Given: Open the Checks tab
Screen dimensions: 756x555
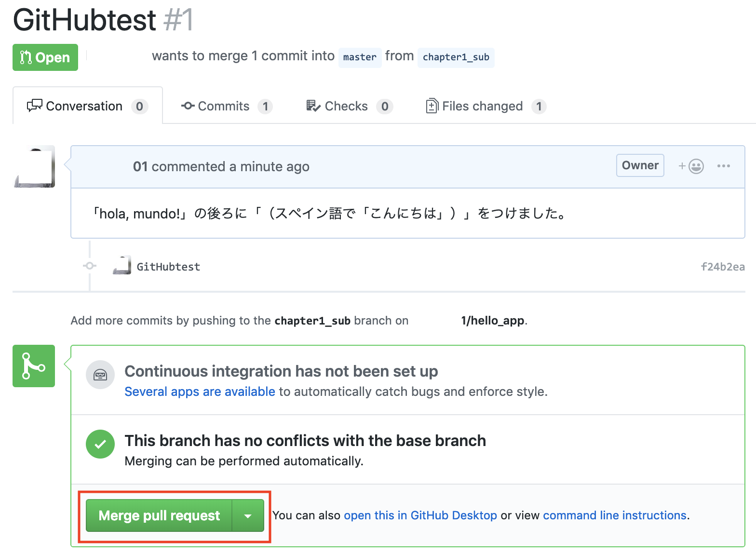Looking at the screenshot, I should [x=350, y=106].
